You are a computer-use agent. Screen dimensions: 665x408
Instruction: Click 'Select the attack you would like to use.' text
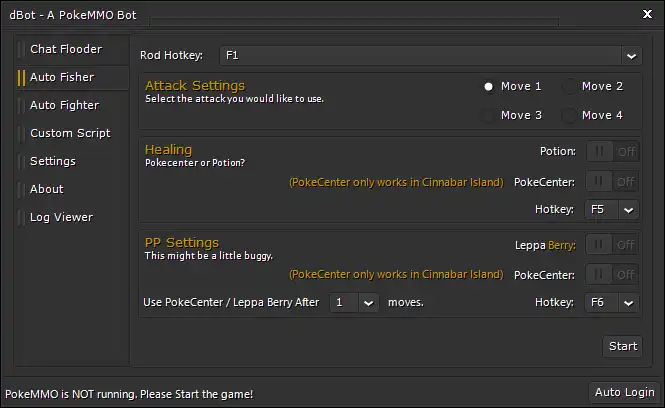tap(234, 99)
